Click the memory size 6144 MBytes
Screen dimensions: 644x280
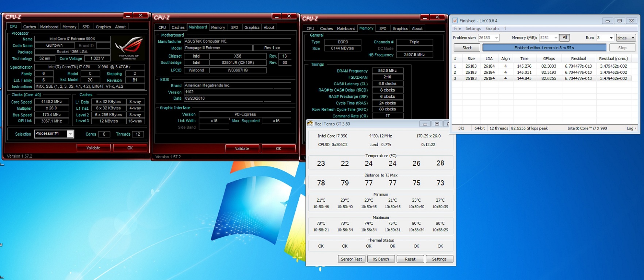click(x=342, y=48)
